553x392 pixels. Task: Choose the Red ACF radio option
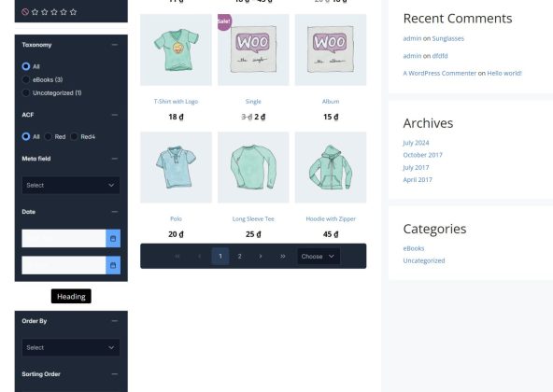point(48,136)
